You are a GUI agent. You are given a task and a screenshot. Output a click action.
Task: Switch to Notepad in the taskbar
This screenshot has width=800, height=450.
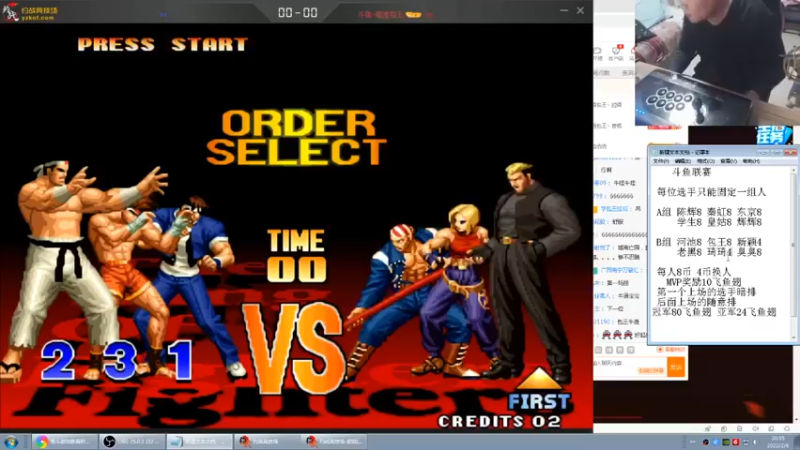[x=199, y=442]
